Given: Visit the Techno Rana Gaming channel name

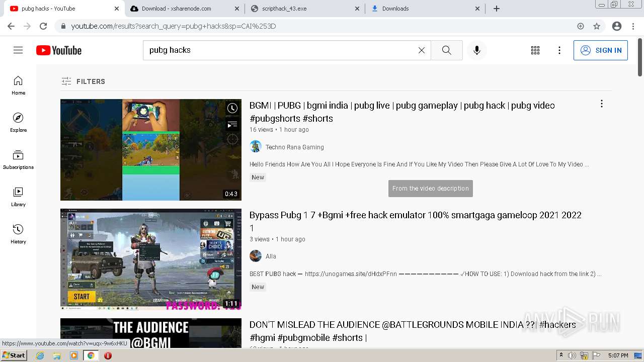Looking at the screenshot, I should (295, 147).
